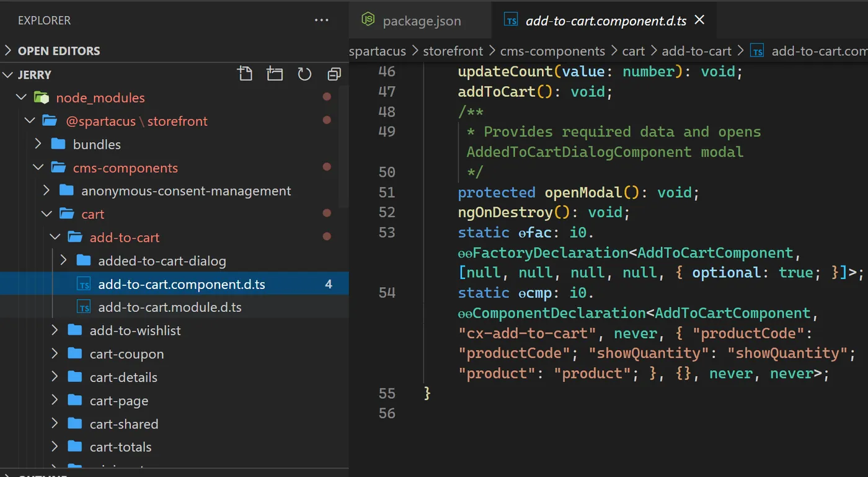This screenshot has height=477, width=868.
Task: Expand the cart-totals folder chevron
Action: (x=55, y=447)
